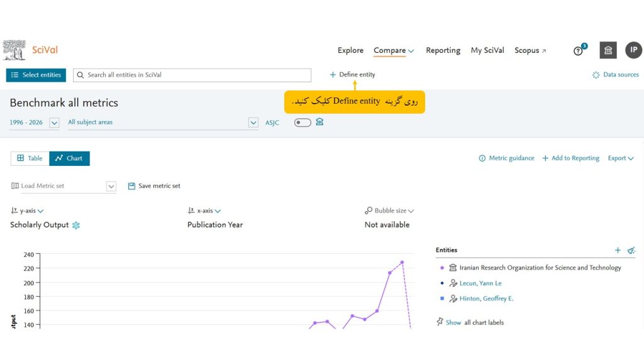Screen dimensions: 644x362
Task: Click the Scholarly Output metric settings icon
Action: (76, 225)
